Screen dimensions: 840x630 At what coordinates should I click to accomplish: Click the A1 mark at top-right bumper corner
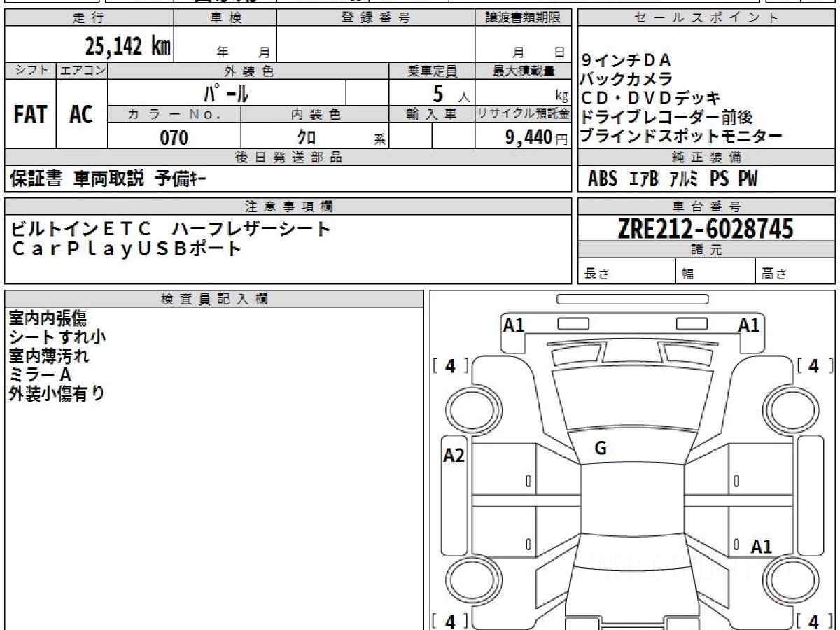[x=748, y=325]
